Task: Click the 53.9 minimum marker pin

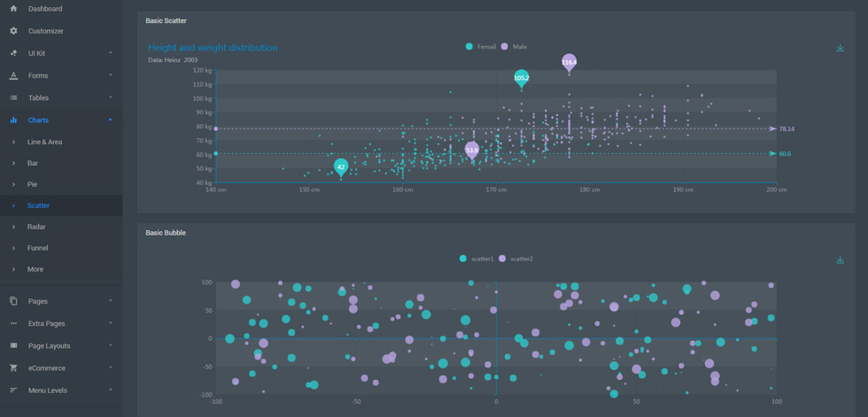Action: click(471, 151)
